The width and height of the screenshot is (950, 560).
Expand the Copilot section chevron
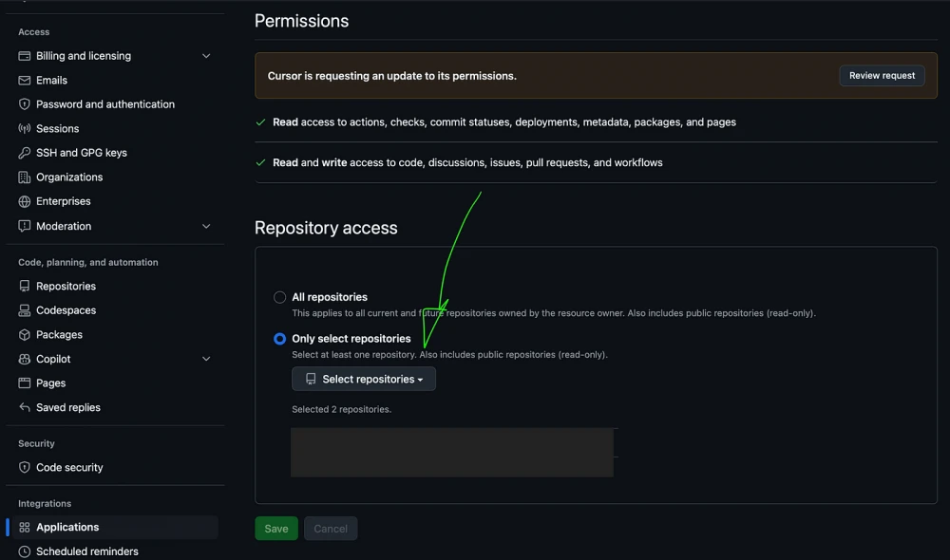[x=206, y=359]
